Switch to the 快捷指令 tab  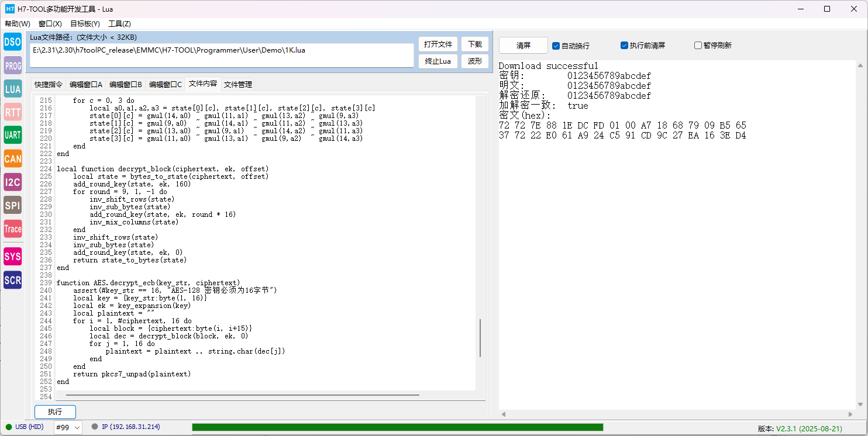tap(48, 84)
